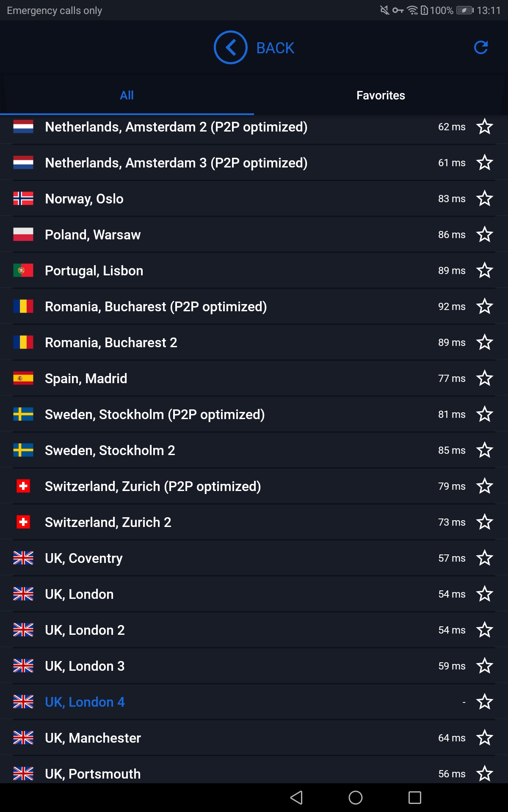Toggle favorite star for Spain, Madrid
Viewport: 508px width, 812px height.
(485, 378)
